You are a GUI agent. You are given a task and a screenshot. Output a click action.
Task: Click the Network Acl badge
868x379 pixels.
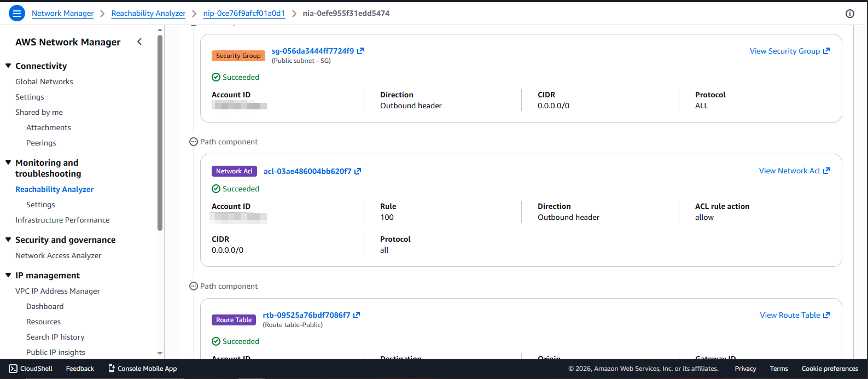pos(234,171)
